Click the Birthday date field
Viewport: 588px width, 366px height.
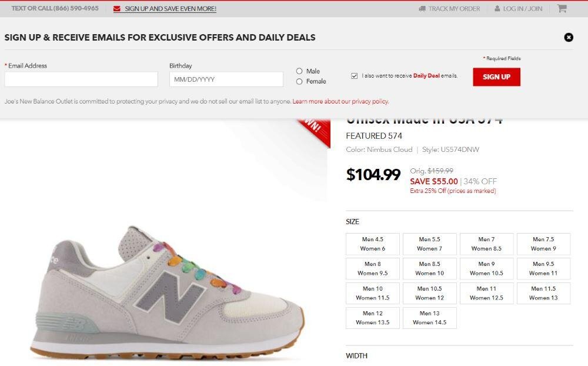coord(226,79)
